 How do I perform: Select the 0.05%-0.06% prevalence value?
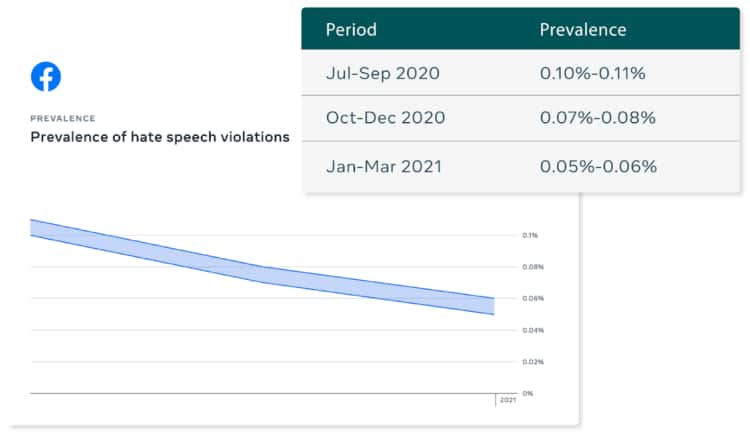point(597,165)
